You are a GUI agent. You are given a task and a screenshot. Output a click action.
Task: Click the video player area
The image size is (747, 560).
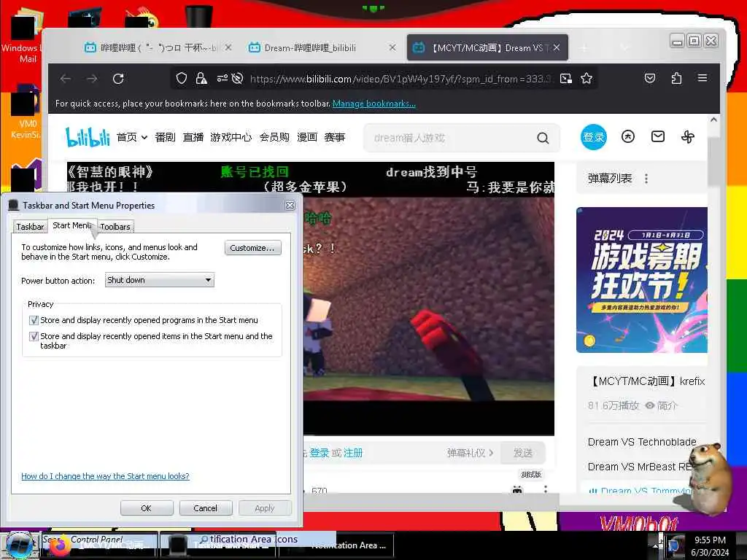click(x=428, y=298)
